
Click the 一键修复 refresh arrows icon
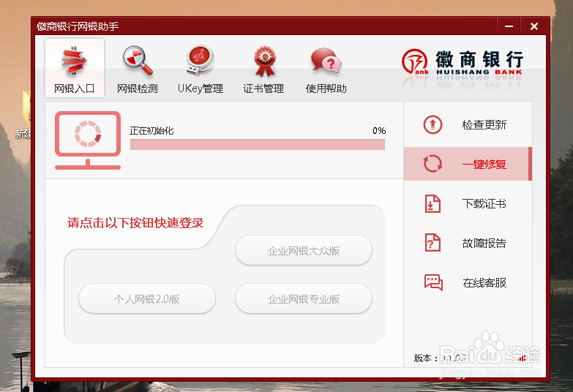click(432, 164)
